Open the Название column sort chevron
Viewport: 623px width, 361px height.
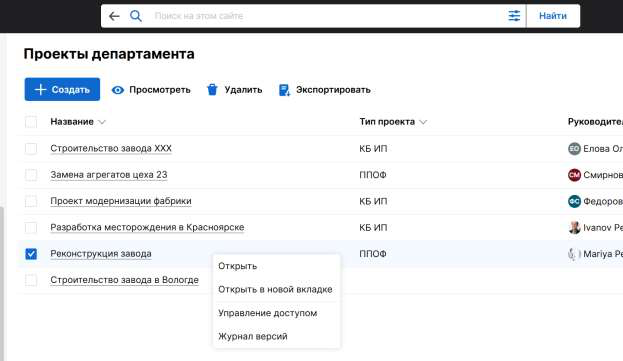click(102, 122)
